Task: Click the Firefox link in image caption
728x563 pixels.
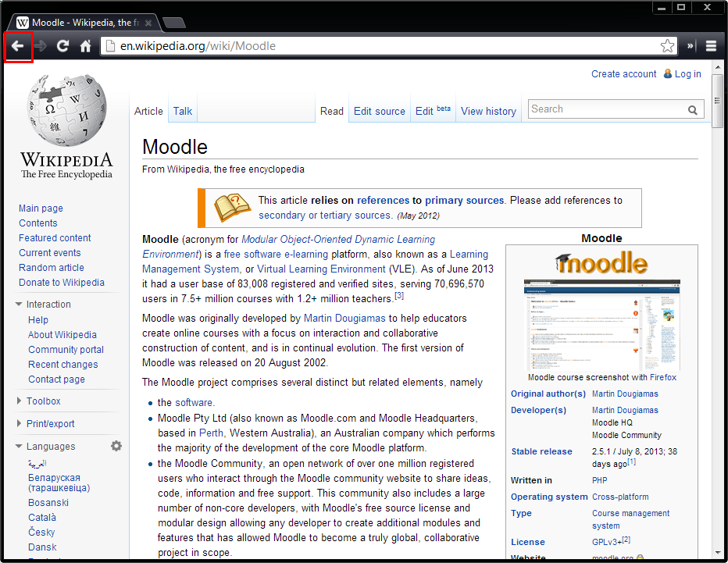Action: [x=663, y=377]
